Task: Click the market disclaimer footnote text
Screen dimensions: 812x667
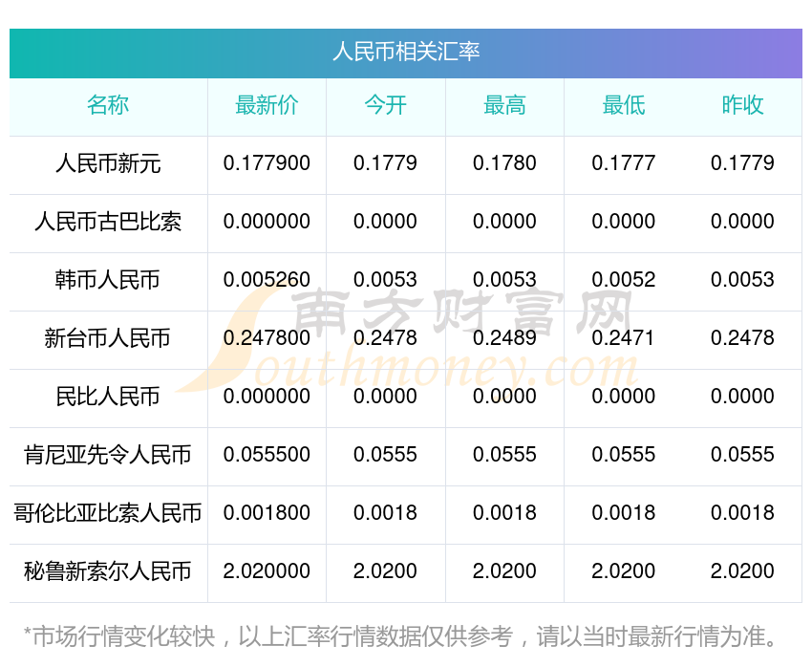Action: pyautogui.click(x=399, y=636)
